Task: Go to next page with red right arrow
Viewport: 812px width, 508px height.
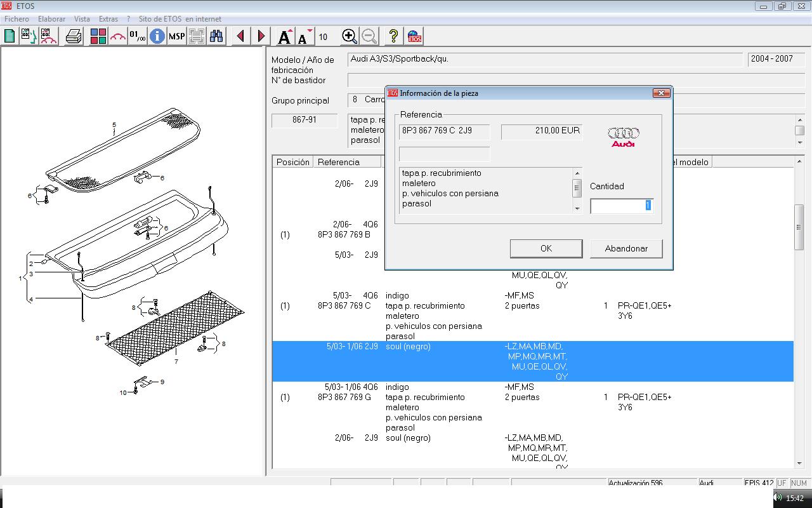Action: coord(261,36)
